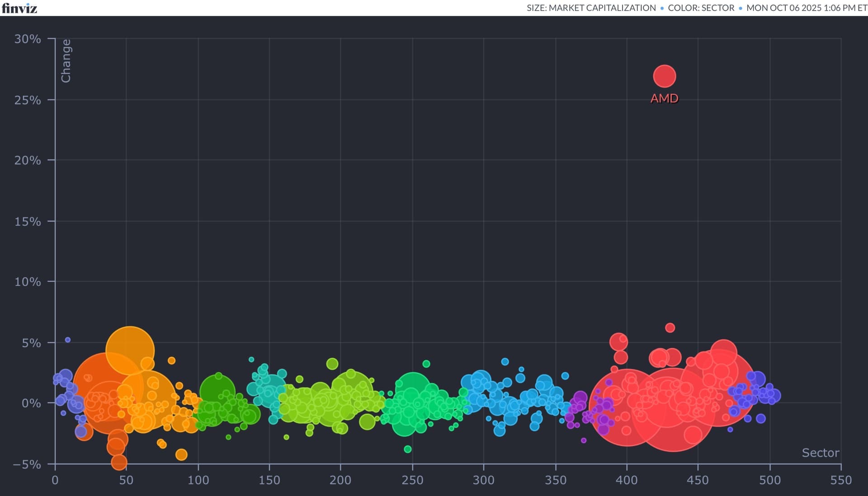Click lowest orange bubble at -5%
Viewport: 868px width, 496px height.
coord(119,463)
